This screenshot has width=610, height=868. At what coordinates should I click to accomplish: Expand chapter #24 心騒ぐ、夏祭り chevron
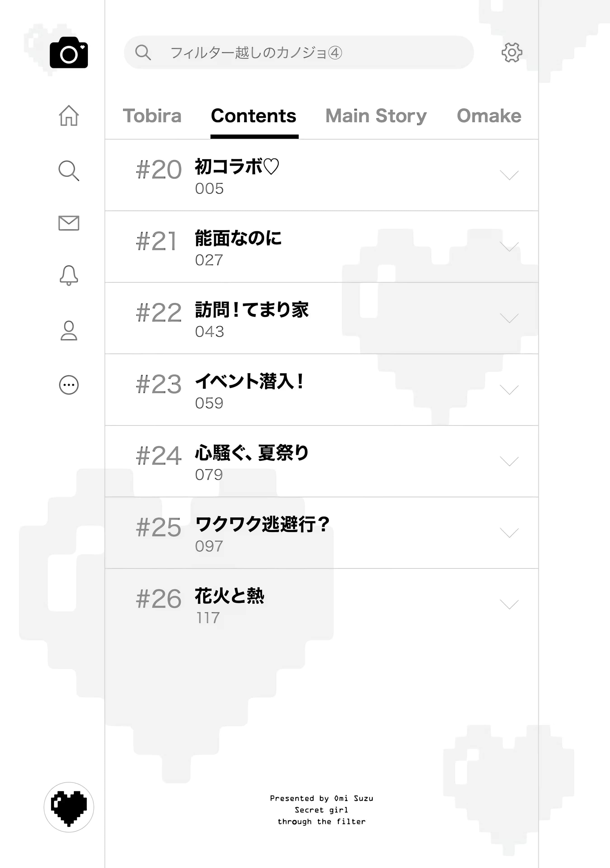point(509,461)
